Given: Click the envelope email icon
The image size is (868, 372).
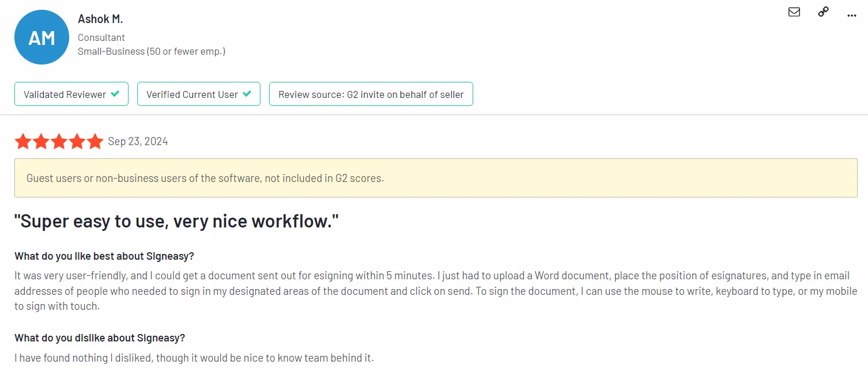Looking at the screenshot, I should click(794, 12).
